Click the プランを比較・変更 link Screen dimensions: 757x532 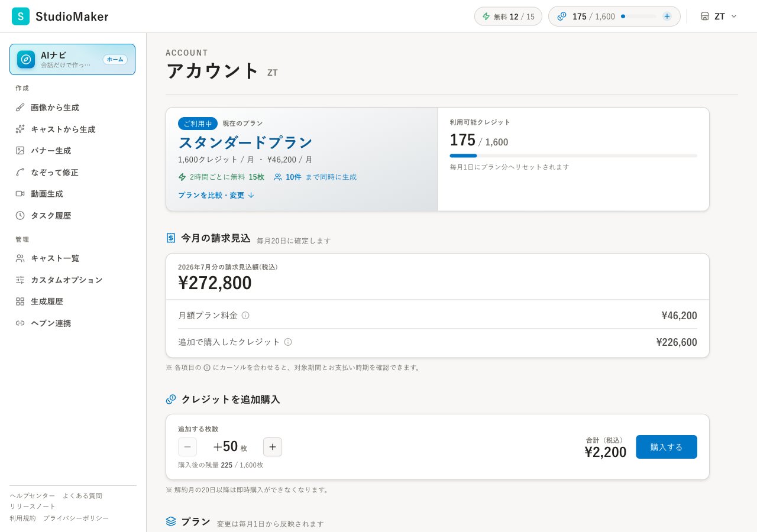216,195
